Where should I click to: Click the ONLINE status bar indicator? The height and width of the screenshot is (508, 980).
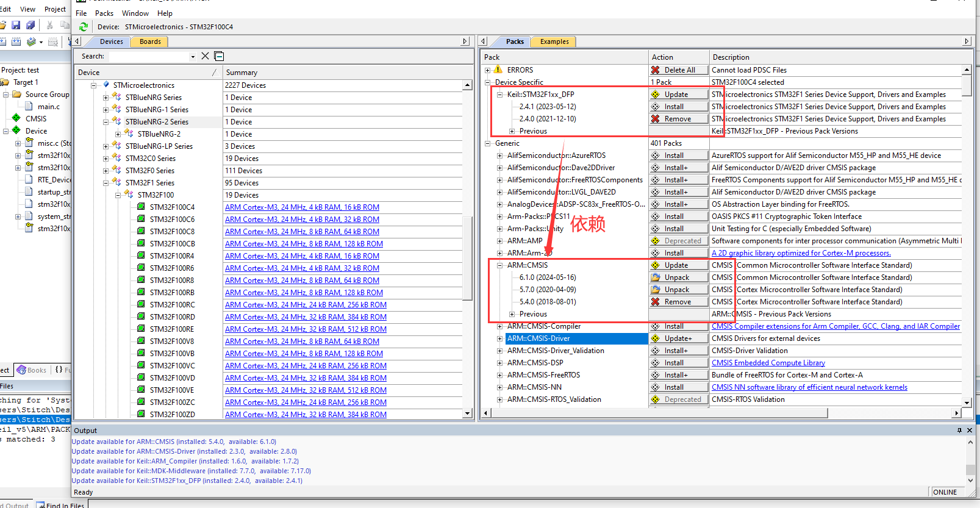click(x=945, y=492)
